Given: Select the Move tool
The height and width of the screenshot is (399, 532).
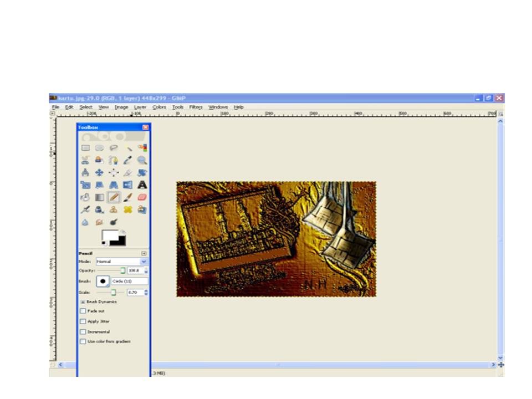Looking at the screenshot, I should pyautogui.click(x=99, y=173).
